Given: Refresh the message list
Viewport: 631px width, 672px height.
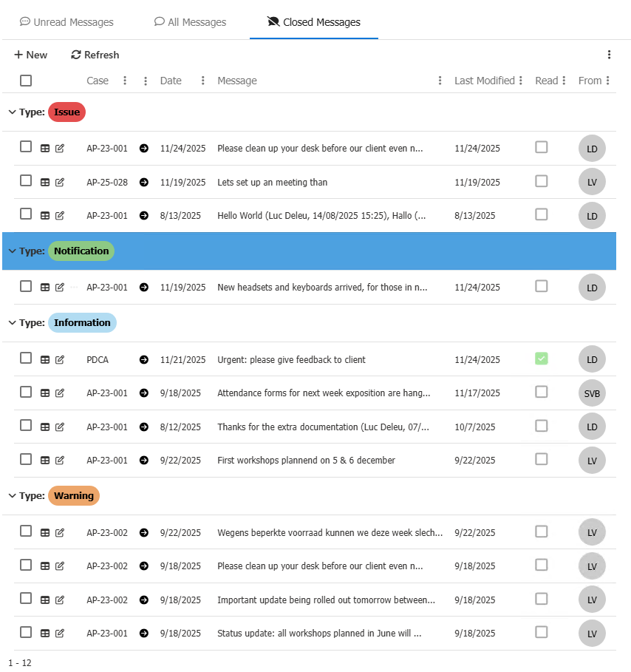Looking at the screenshot, I should click(95, 55).
